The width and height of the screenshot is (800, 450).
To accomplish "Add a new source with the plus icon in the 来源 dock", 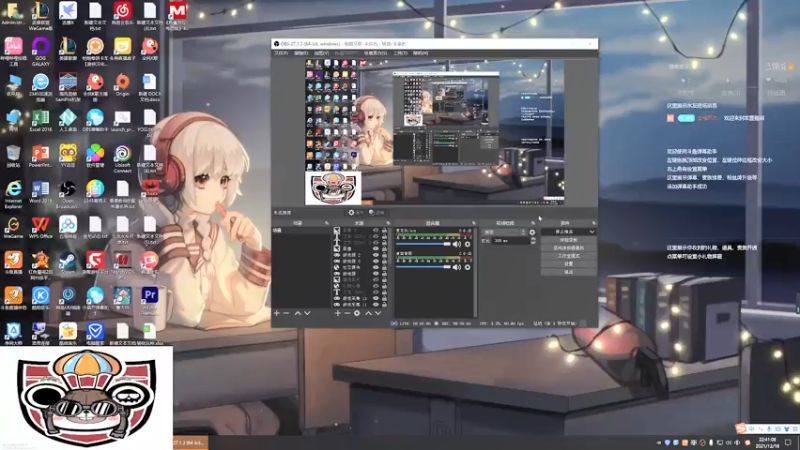I will click(x=337, y=313).
